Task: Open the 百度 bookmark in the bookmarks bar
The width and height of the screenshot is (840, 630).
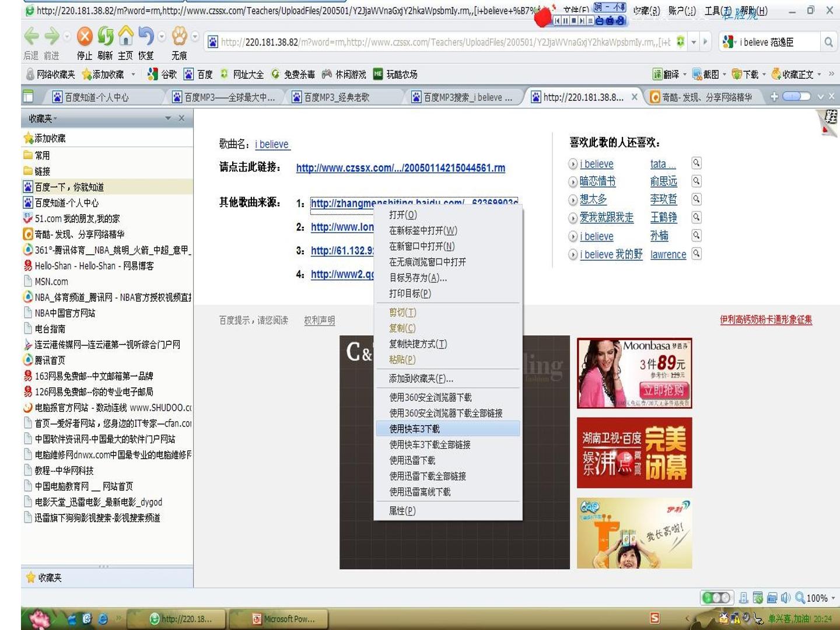Action: coord(198,74)
